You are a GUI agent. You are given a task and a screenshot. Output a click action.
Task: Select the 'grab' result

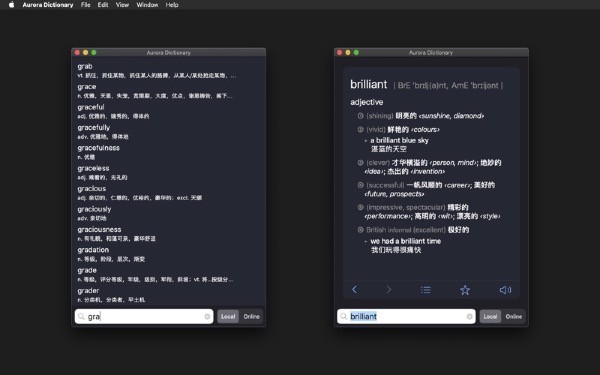coord(168,71)
